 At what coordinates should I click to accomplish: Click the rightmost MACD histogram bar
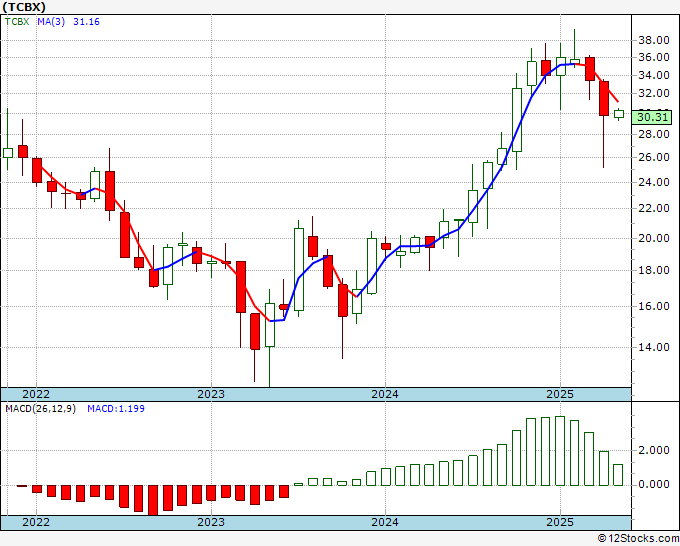[x=618, y=475]
